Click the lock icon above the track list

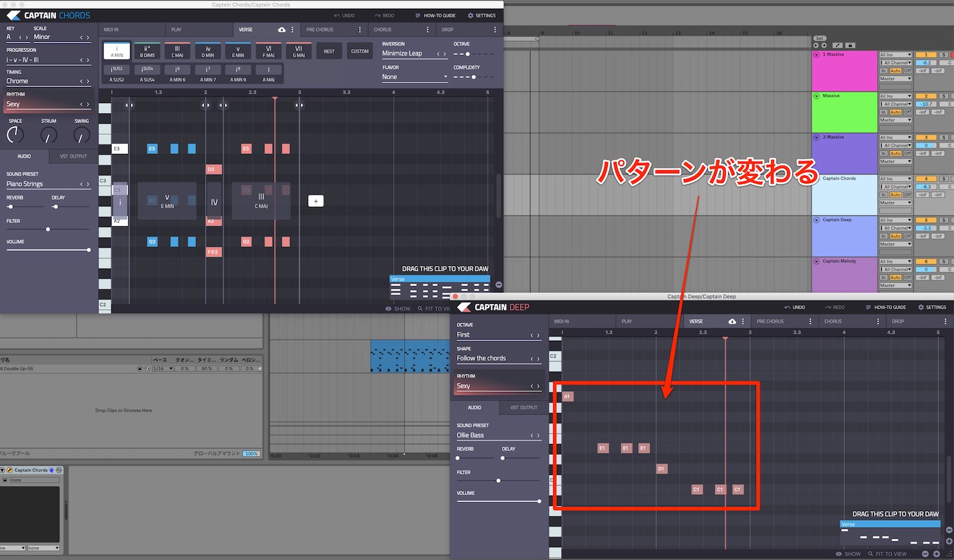[850, 46]
